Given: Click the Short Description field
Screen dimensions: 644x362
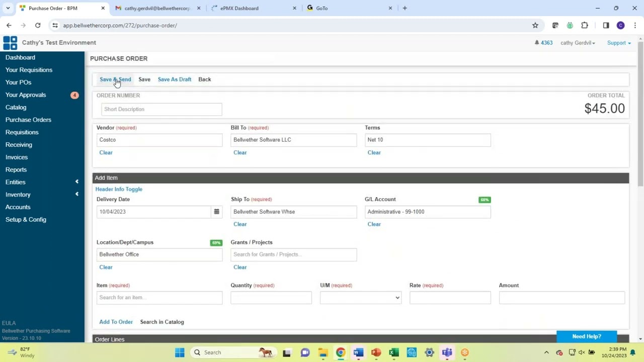Looking at the screenshot, I should pyautogui.click(x=162, y=109).
